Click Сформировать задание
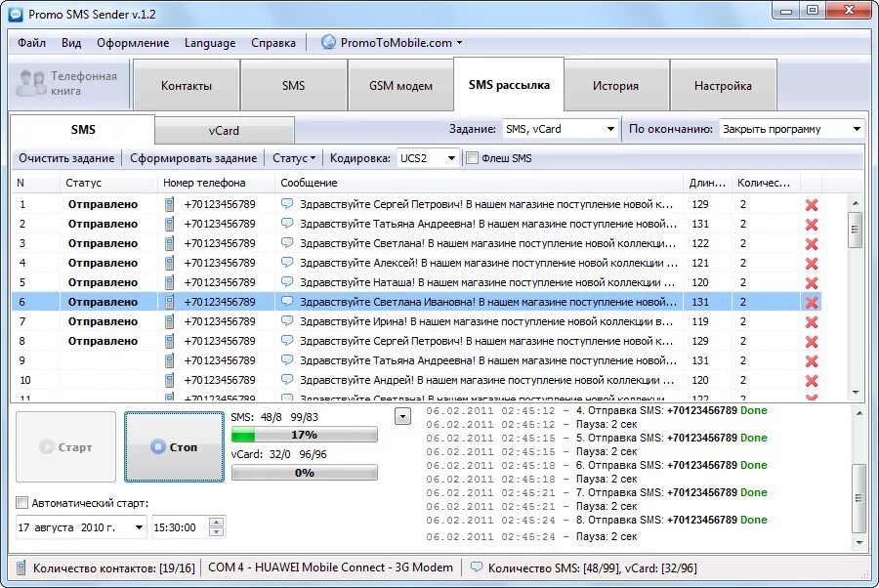Screen dimensions: 879x588 click(193, 158)
